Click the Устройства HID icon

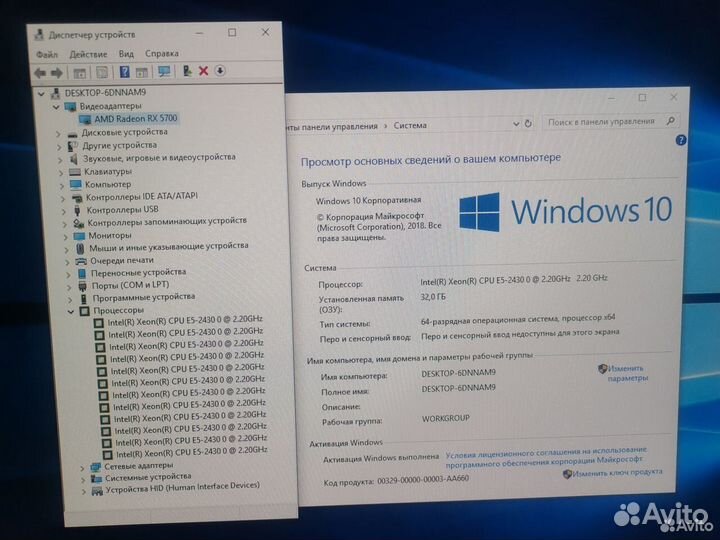point(97,492)
